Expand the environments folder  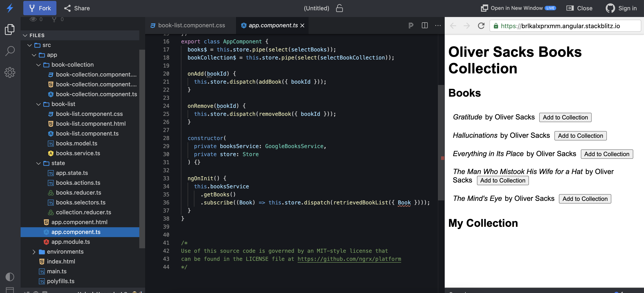pos(34,252)
